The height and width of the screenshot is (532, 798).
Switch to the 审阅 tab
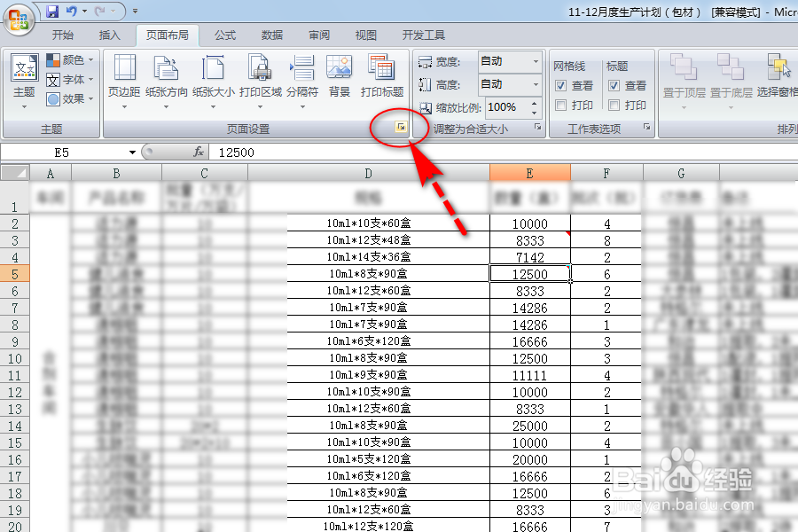coord(319,35)
